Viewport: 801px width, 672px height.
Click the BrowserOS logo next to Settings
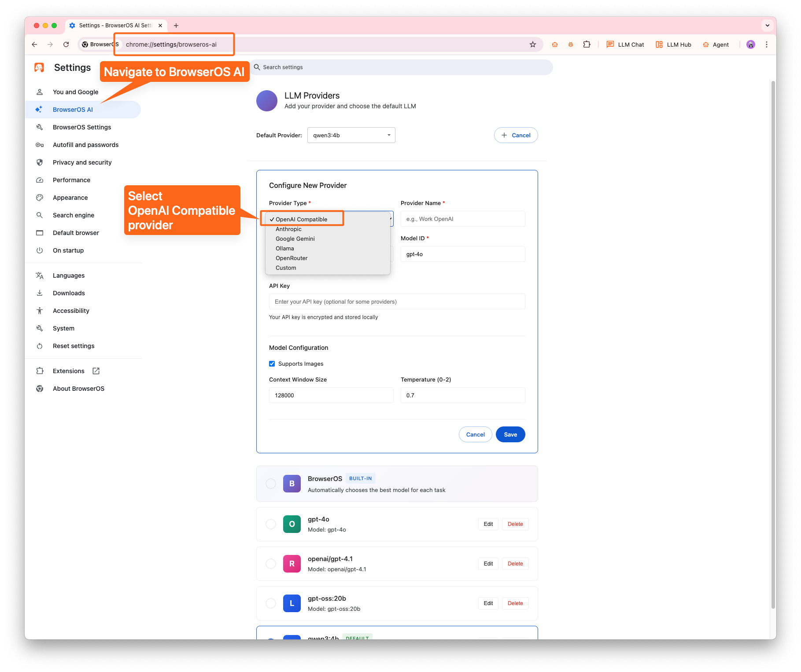coord(39,67)
